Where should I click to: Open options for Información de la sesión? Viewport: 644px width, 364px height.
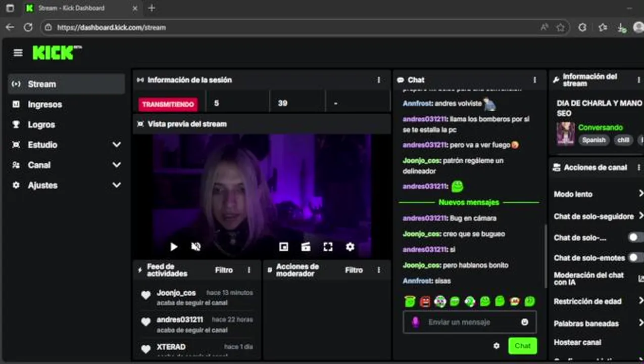click(x=379, y=80)
